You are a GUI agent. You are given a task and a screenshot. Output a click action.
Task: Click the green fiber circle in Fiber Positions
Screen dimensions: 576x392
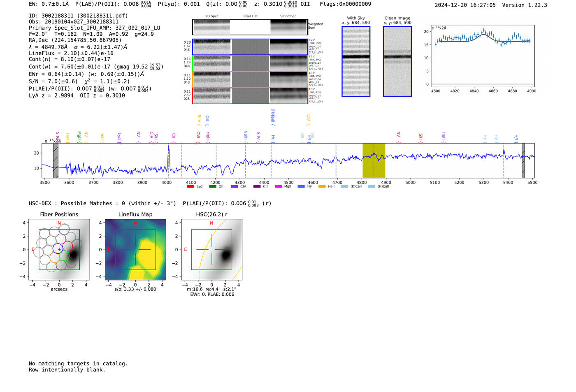[x=64, y=255]
